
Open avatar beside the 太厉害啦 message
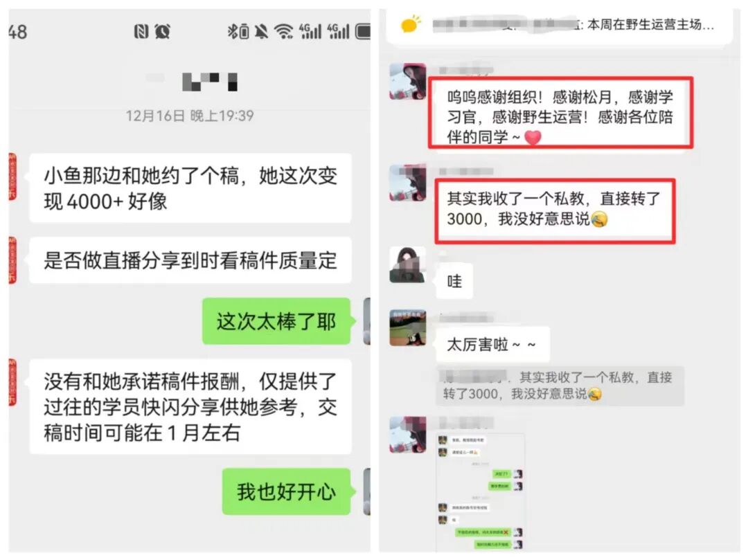[408, 328]
